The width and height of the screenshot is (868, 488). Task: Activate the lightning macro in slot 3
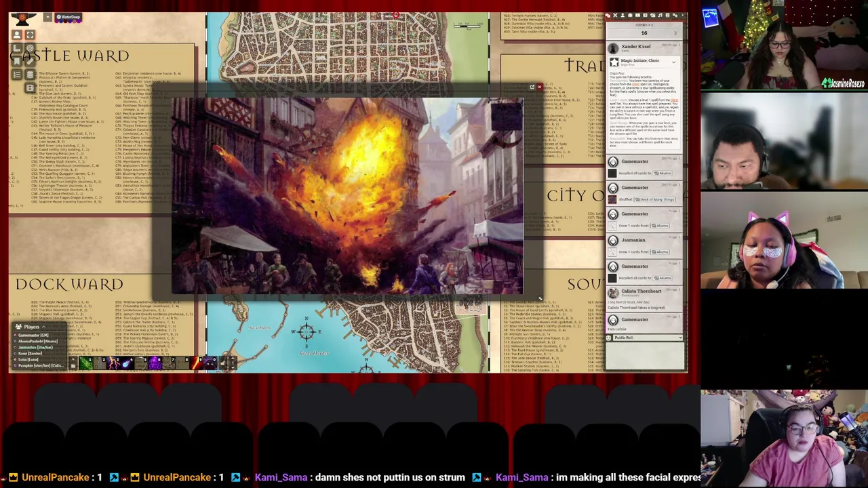113,363
